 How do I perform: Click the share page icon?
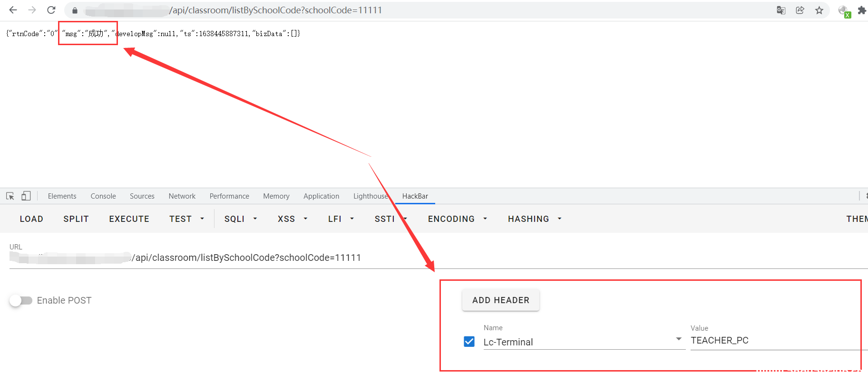800,10
